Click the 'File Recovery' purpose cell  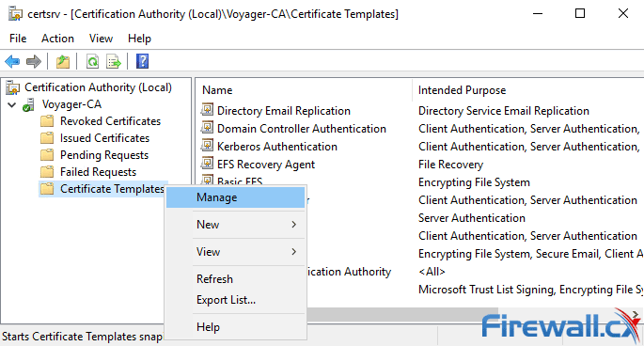450,165
